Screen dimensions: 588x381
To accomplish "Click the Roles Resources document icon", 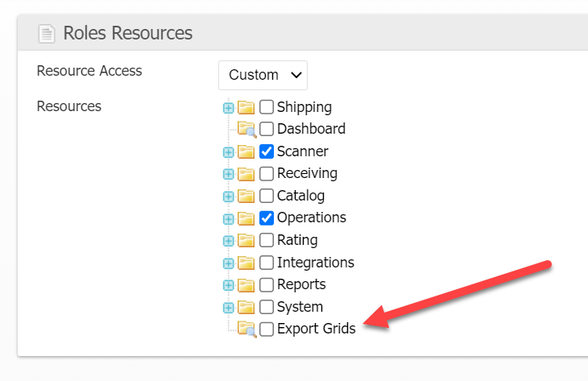I will (x=47, y=34).
